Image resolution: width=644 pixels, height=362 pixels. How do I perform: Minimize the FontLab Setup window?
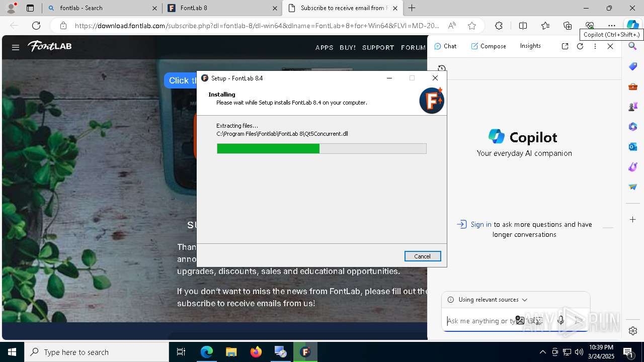[389, 78]
